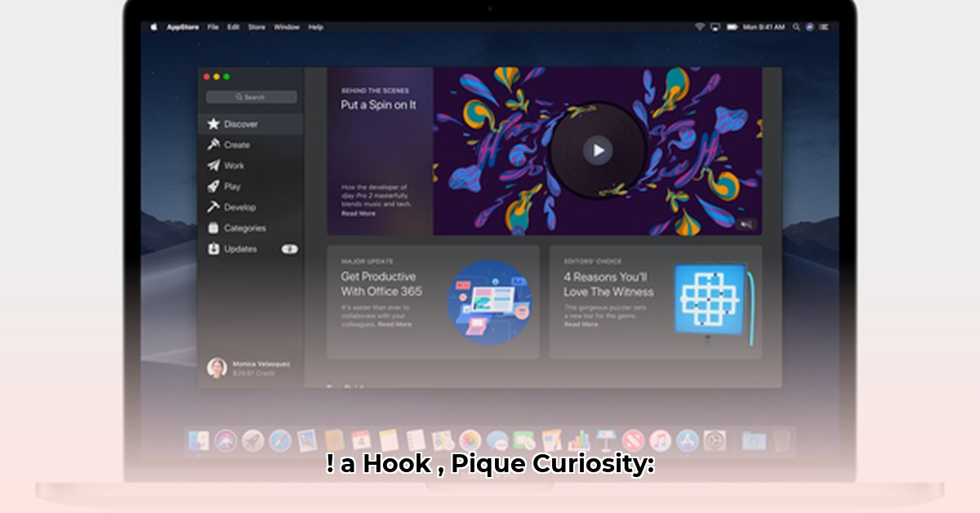Open the Music app from the Dock
This screenshot has height=513, width=980.
(660, 441)
